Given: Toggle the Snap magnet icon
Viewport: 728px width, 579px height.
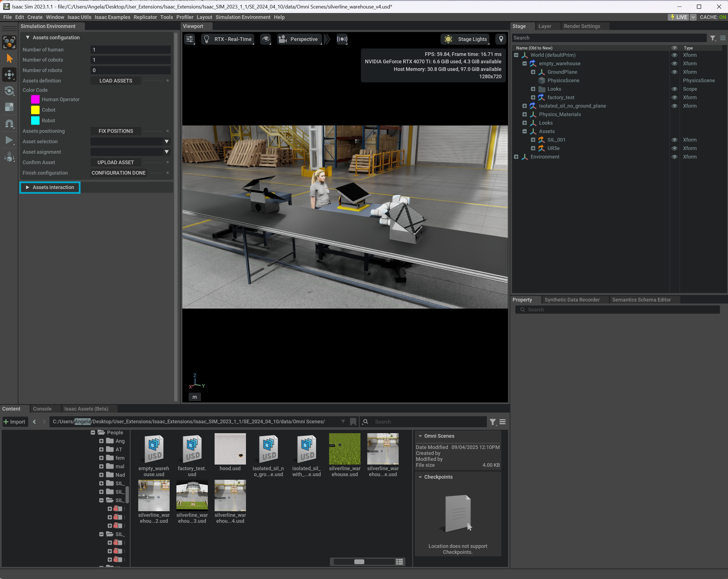Looking at the screenshot, I should click(x=9, y=124).
